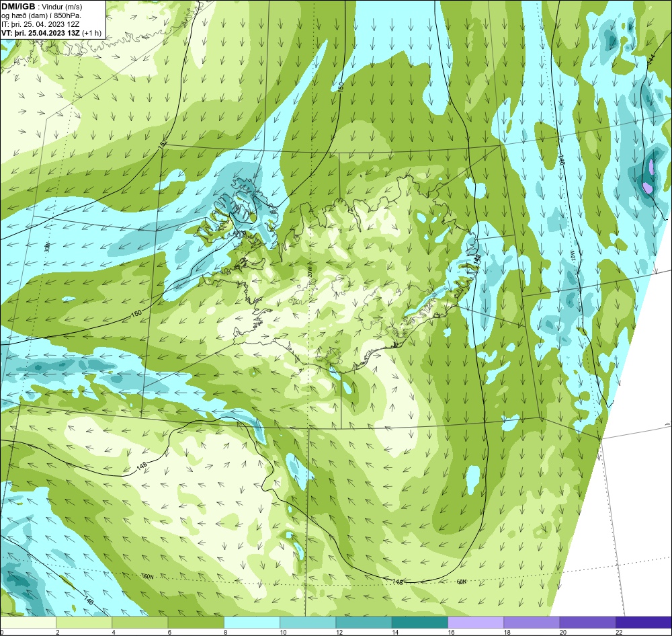The width and height of the screenshot is (672, 636).
Task: Click the 16–18 m/s light purple legend swatch
Action: (x=476, y=622)
